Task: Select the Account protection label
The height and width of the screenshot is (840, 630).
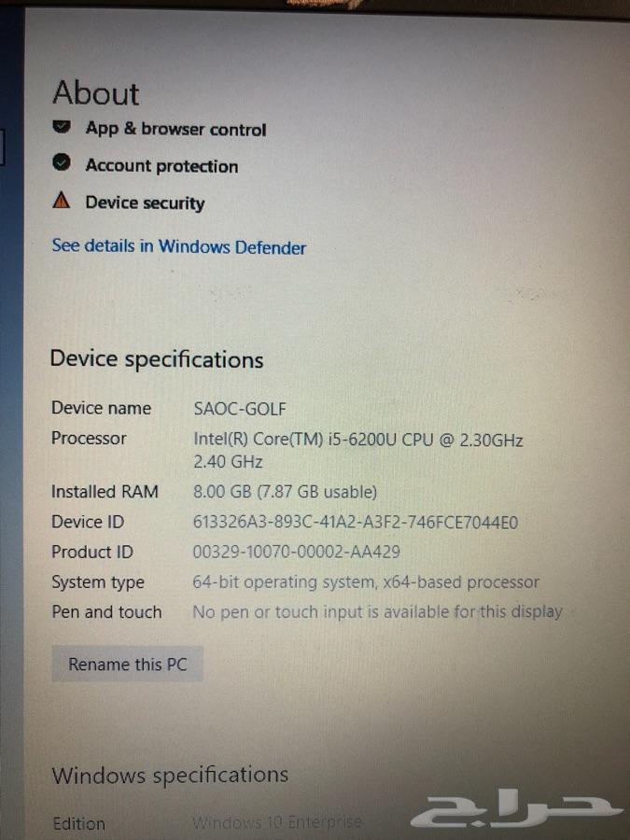Action: click(161, 165)
